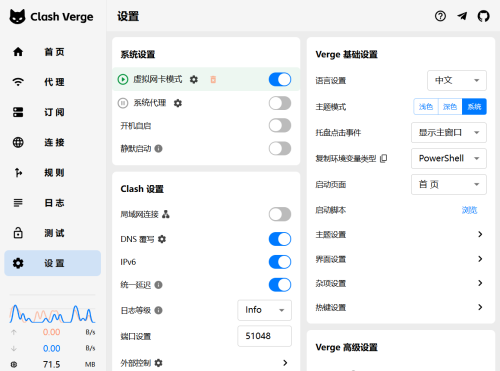500x371 pixels.
Task: Click the 设置 page title
Action: (128, 16)
